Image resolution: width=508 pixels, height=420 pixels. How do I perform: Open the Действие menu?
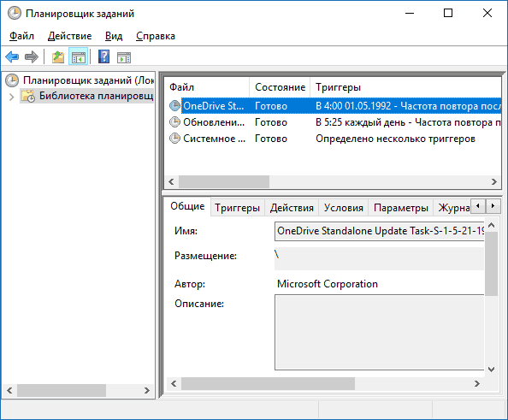69,36
